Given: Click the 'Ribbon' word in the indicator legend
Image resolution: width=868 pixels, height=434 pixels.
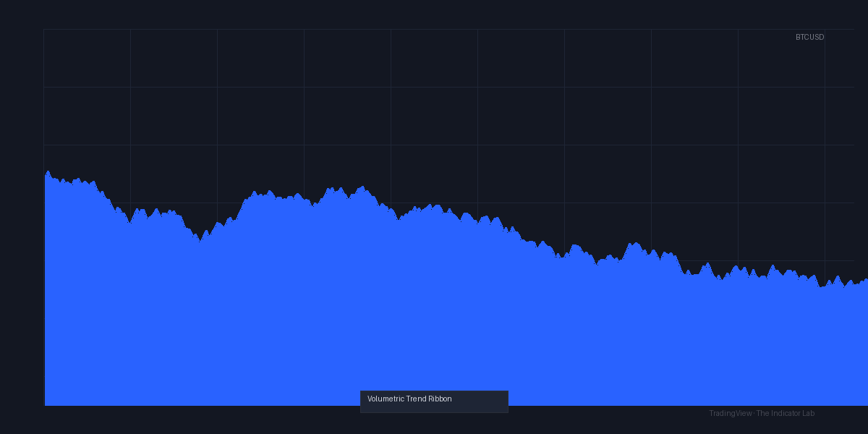Looking at the screenshot, I should click(440, 399).
